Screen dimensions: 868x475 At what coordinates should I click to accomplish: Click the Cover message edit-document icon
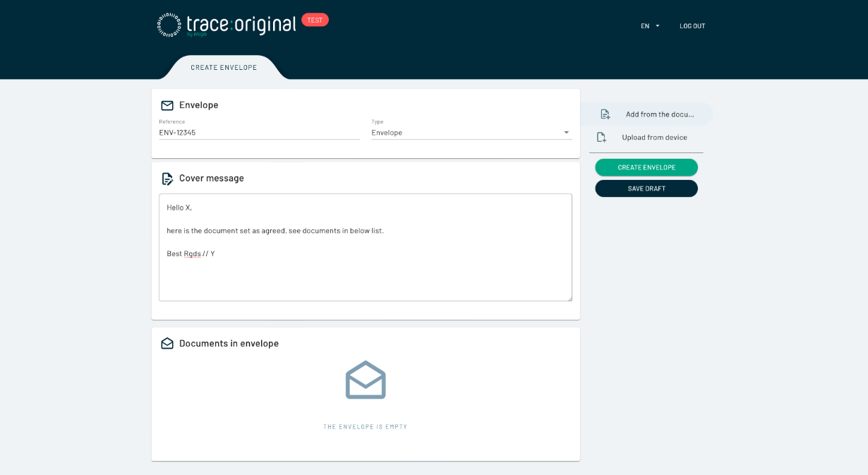pyautogui.click(x=167, y=179)
